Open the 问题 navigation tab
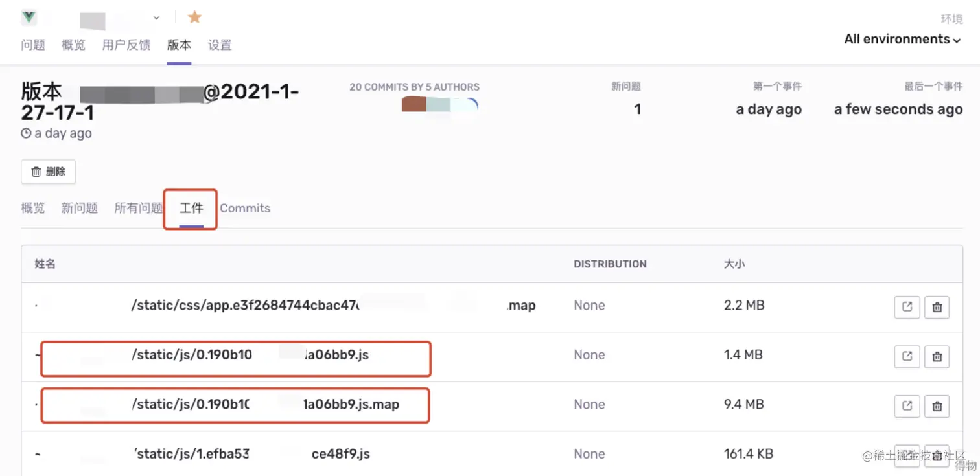Viewport: 980px width, 476px height. point(33,45)
